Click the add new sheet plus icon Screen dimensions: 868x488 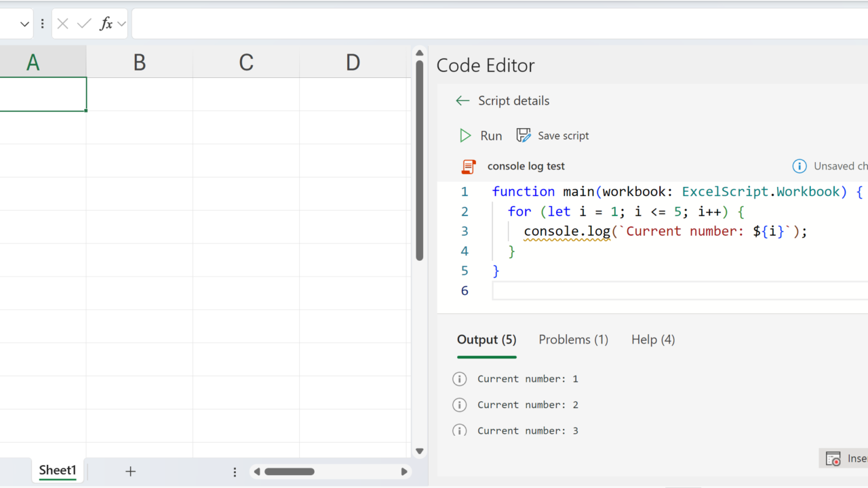click(131, 471)
